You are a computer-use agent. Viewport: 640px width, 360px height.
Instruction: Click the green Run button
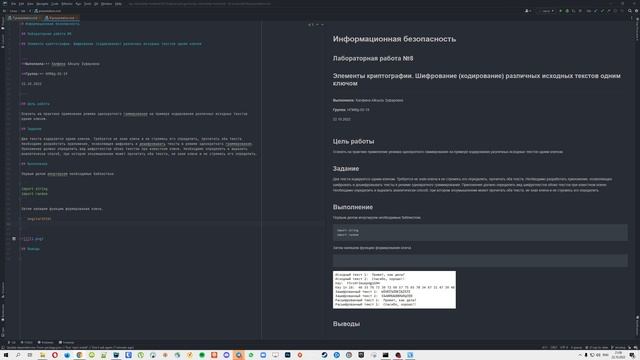pyautogui.click(x=560, y=11)
